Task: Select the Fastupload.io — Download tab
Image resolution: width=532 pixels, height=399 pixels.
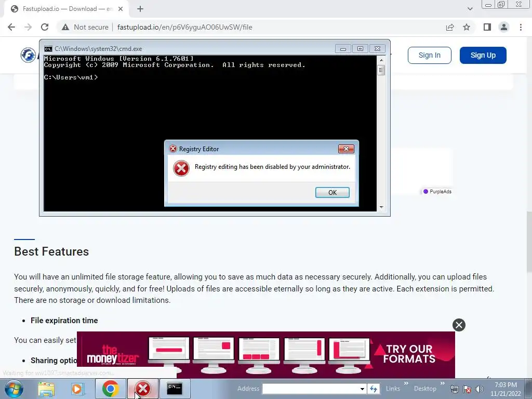Action: point(66,9)
